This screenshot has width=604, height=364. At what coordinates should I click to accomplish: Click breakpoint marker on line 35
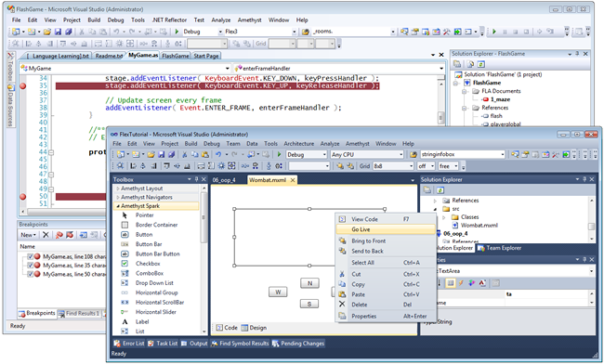tap(23, 85)
